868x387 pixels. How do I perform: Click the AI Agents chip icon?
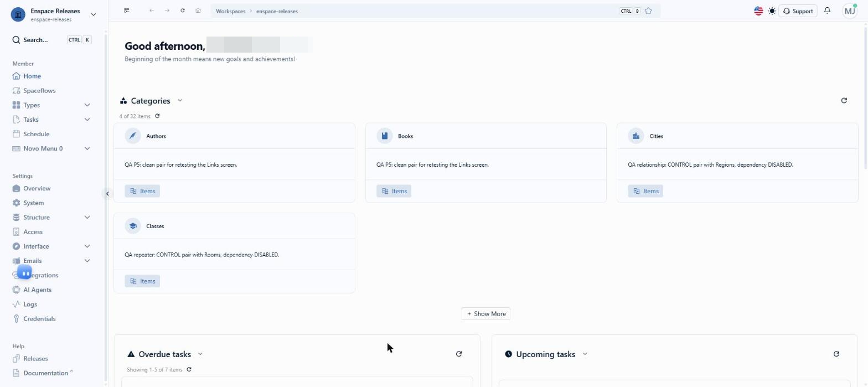pos(16,290)
